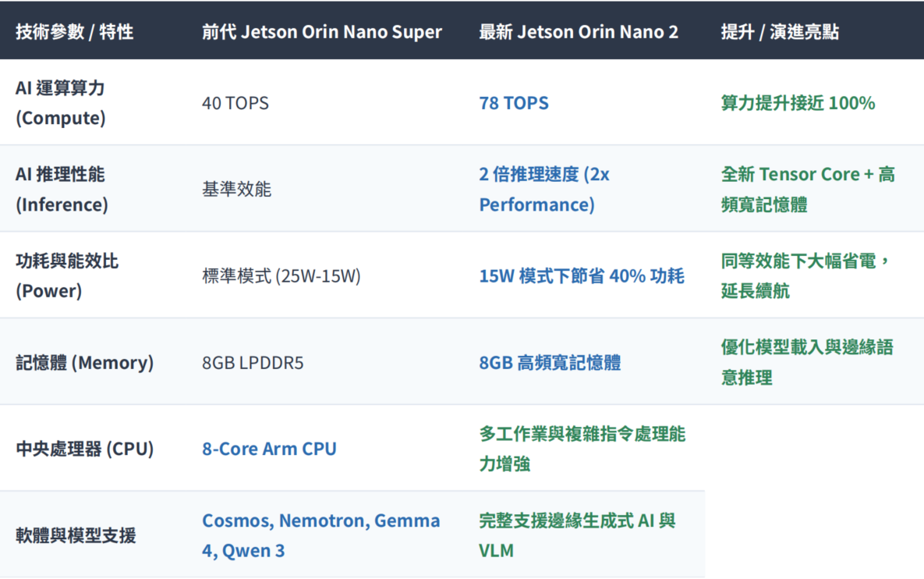Image resolution: width=924 pixels, height=579 pixels.
Task: Click the 8GB LPDDR5 cell
Action: [252, 363]
